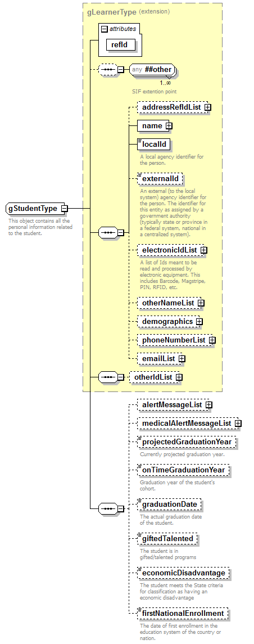Select sequence compositor icon for name elements
The width and height of the screenshot is (254, 644).
[x=108, y=232]
